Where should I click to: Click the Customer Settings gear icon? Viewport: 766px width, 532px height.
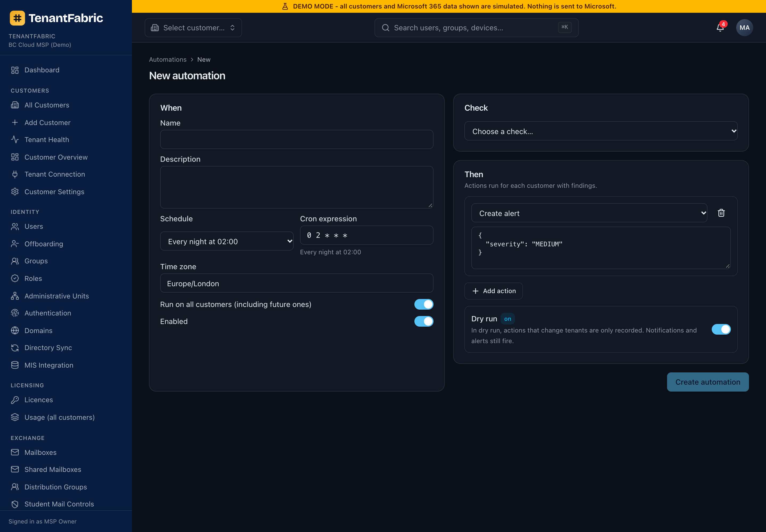[15, 192]
